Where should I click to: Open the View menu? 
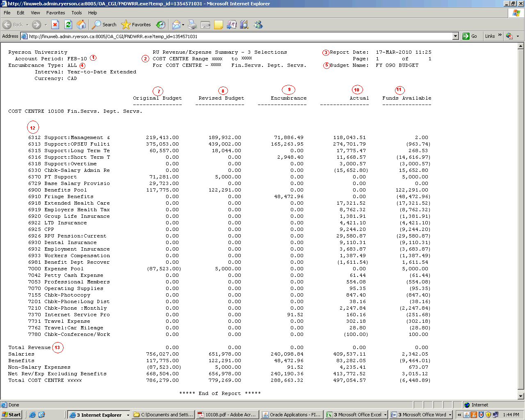[36, 13]
